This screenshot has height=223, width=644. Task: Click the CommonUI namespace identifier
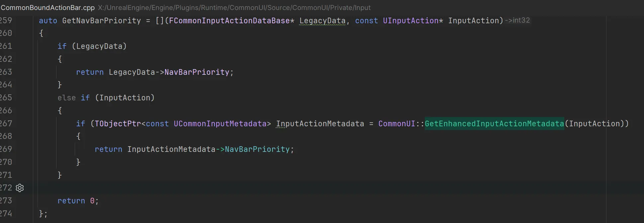pos(397,124)
